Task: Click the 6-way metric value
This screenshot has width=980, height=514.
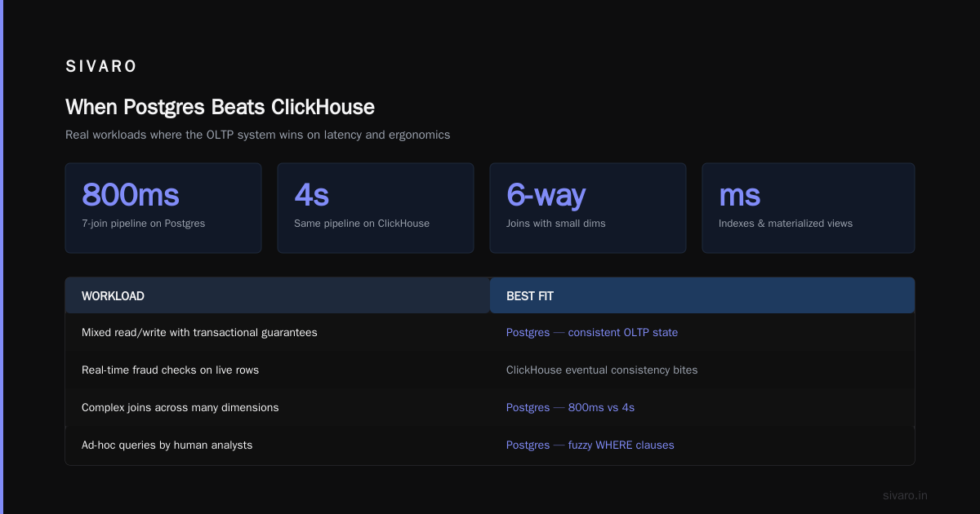Action: tap(546, 195)
